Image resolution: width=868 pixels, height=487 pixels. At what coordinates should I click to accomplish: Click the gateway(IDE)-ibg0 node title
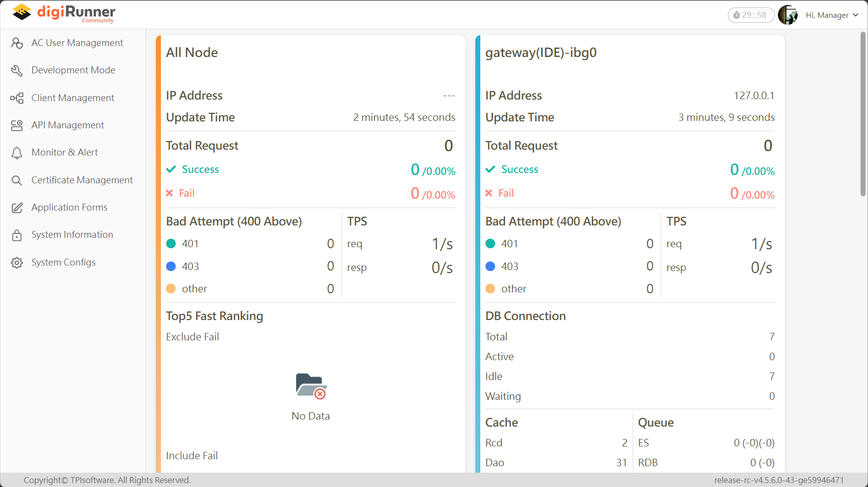click(541, 53)
